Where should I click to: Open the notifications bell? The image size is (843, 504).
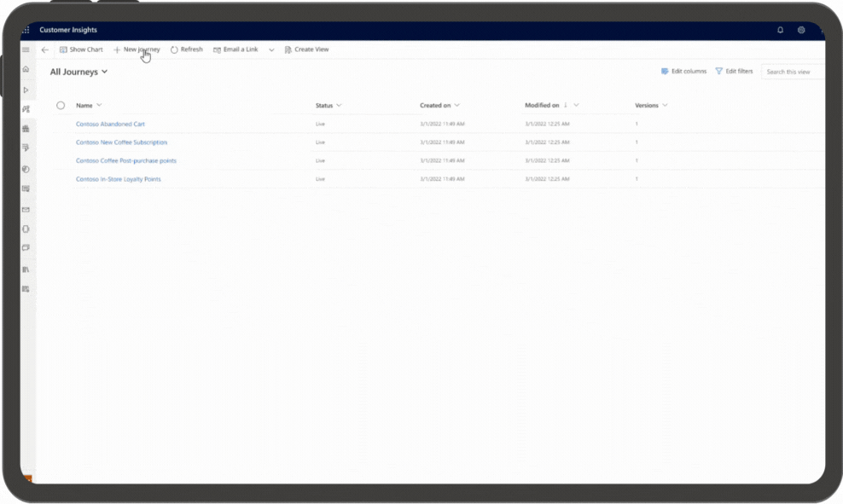tap(780, 30)
